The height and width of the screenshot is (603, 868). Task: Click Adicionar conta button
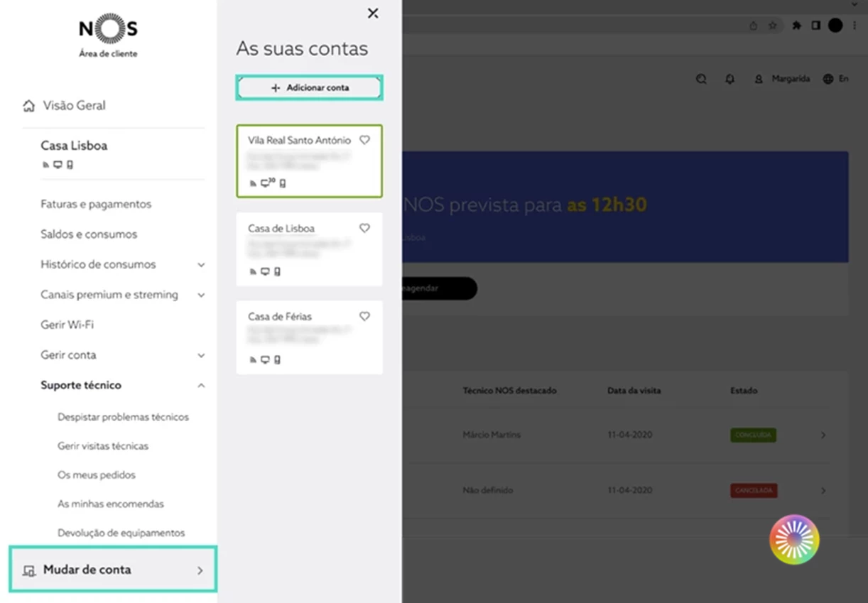tap(310, 88)
